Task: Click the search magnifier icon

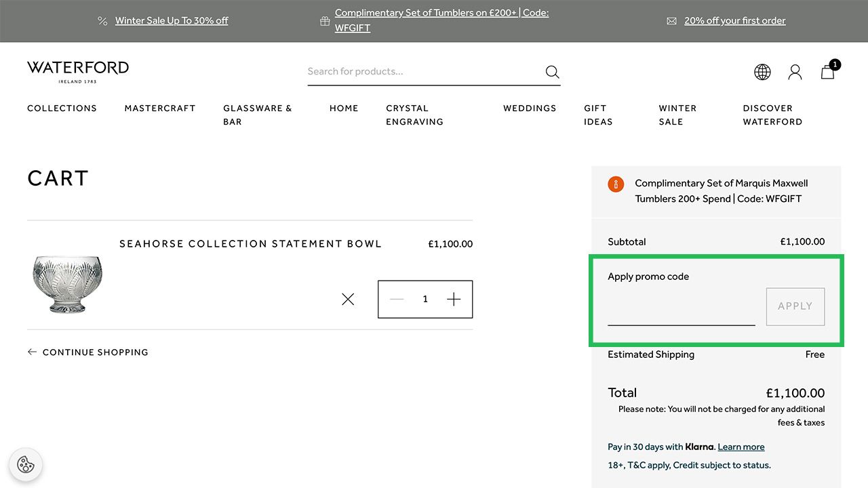Action: click(x=552, y=72)
